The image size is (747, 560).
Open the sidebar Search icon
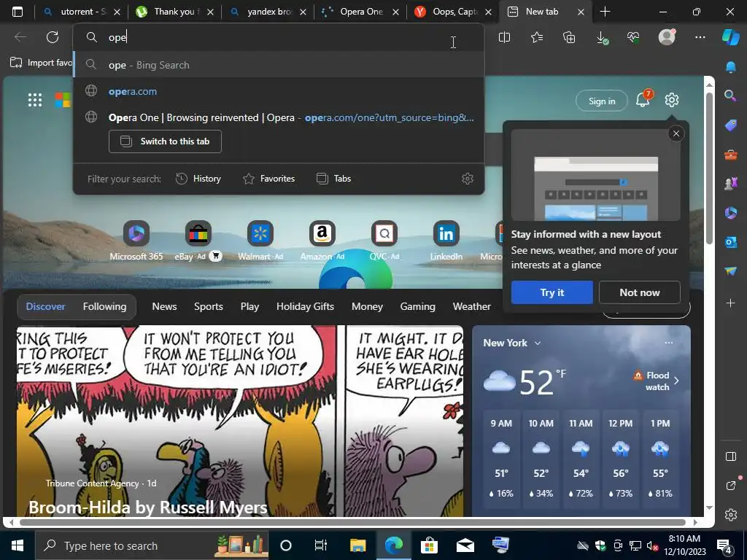click(730, 96)
